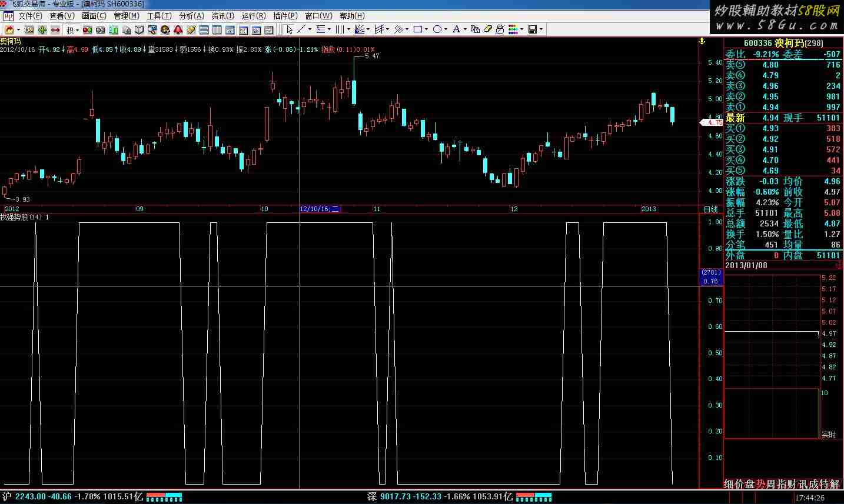Expand the home icon dropdown arrow
Image resolution: width=844 pixels, height=504 pixels.
19,29
